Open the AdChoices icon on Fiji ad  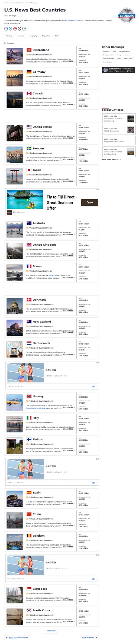point(97,190)
